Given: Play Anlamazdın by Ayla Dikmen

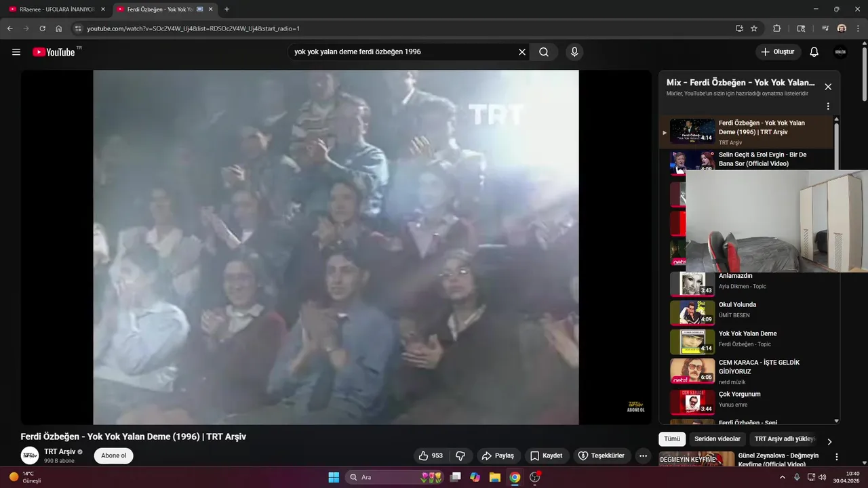Looking at the screenshot, I should pos(746,283).
